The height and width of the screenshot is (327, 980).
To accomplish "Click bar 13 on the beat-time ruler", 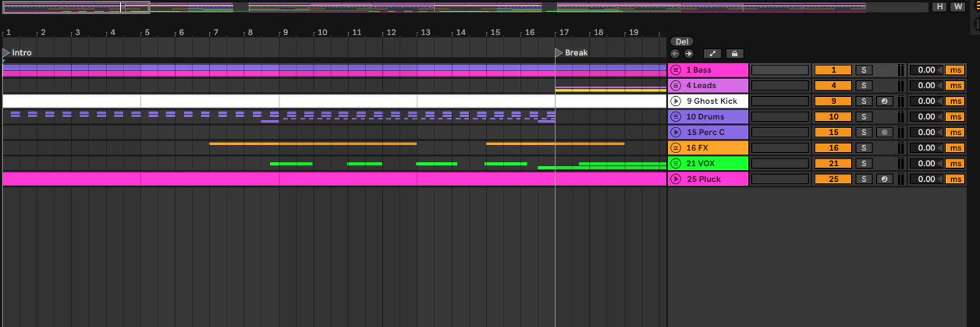I will [424, 33].
